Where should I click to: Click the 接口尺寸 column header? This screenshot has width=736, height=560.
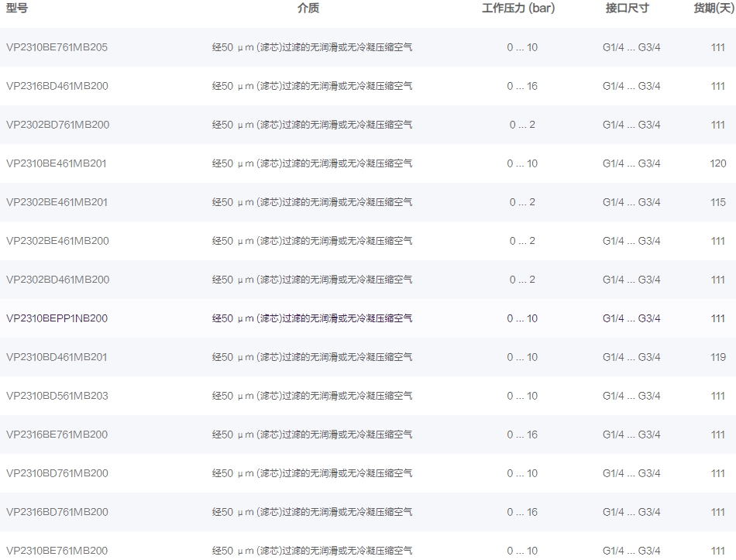pyautogui.click(x=627, y=8)
